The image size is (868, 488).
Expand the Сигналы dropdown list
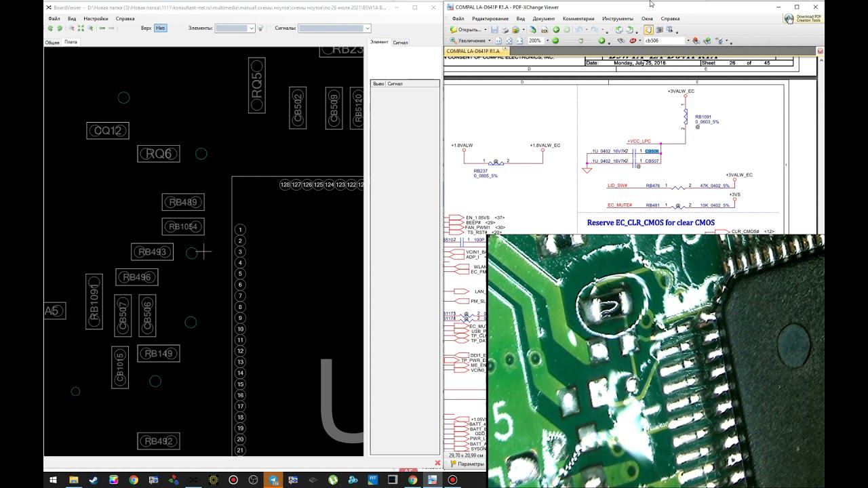click(367, 28)
